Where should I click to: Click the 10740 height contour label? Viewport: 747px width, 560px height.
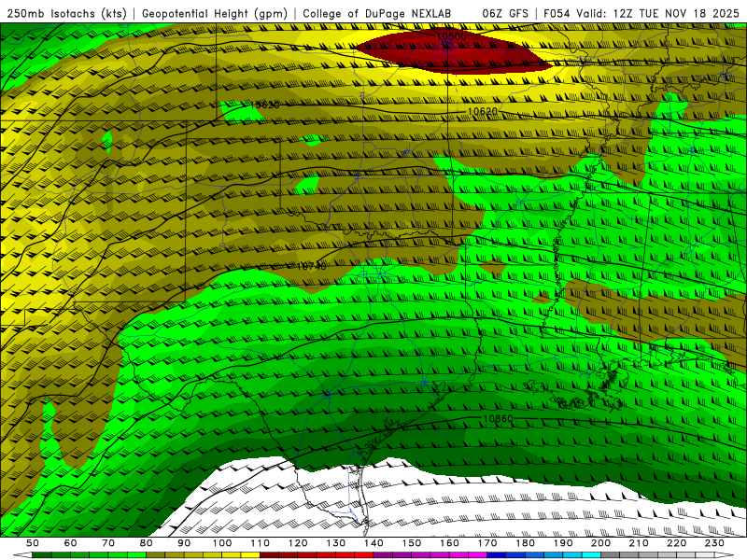[x=311, y=266]
